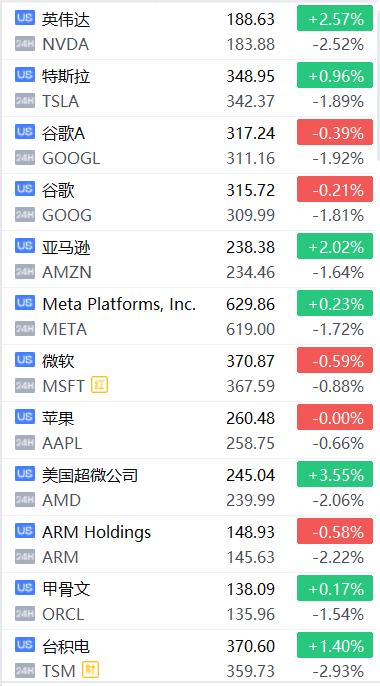Select the 台积电 stock name

tap(66, 646)
